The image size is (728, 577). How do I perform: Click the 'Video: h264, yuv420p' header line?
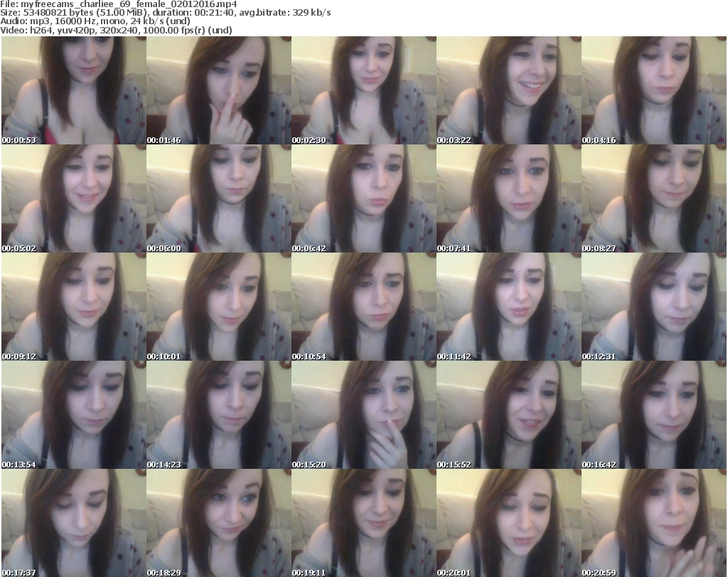[116, 30]
